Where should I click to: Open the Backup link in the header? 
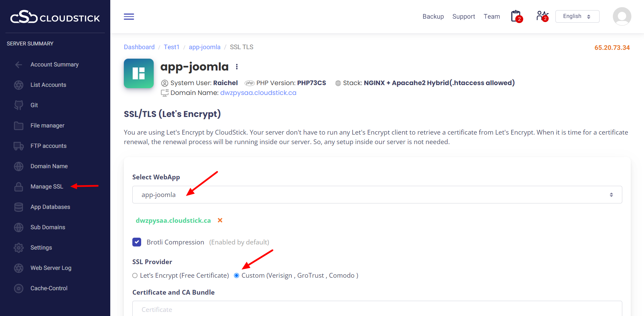click(x=433, y=17)
